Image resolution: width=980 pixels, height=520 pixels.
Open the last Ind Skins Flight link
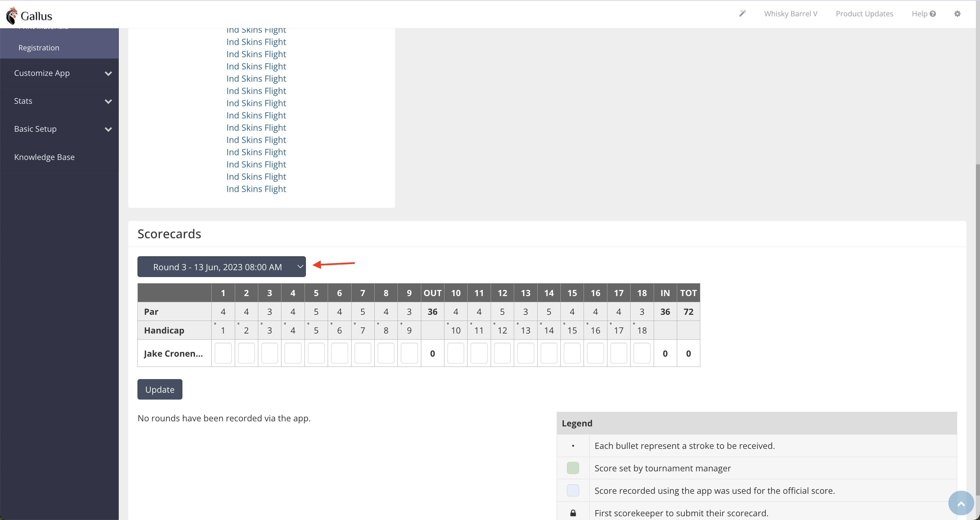coord(256,189)
